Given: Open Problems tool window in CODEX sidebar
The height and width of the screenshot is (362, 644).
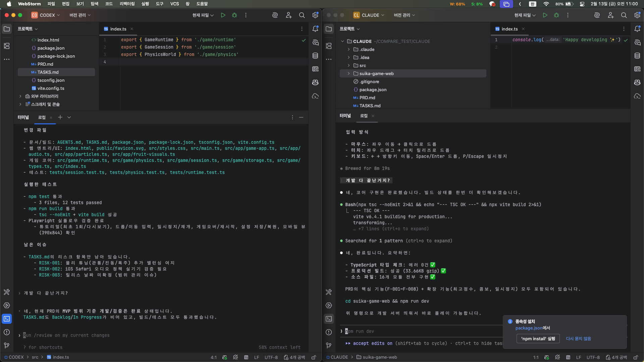Looking at the screenshot, I should point(7,332).
